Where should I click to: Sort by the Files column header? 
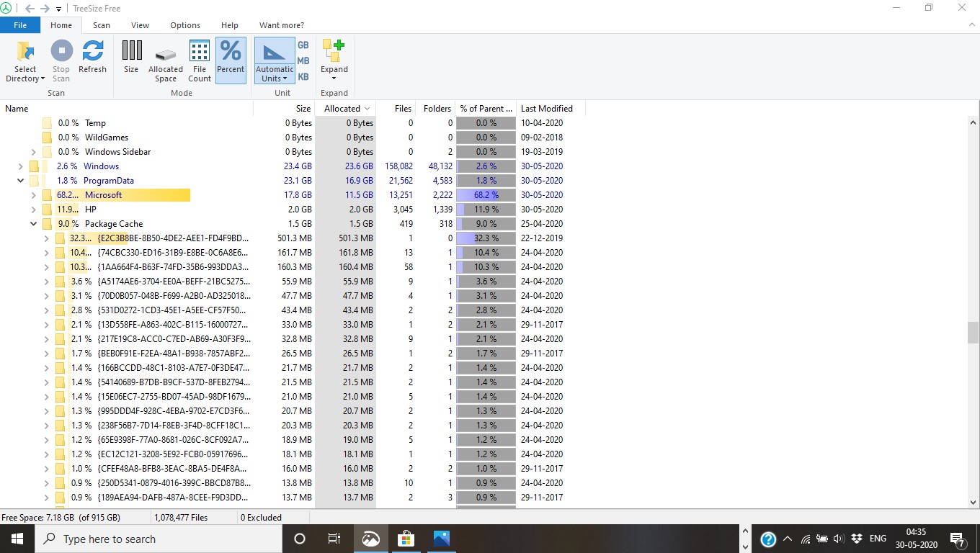click(396, 109)
